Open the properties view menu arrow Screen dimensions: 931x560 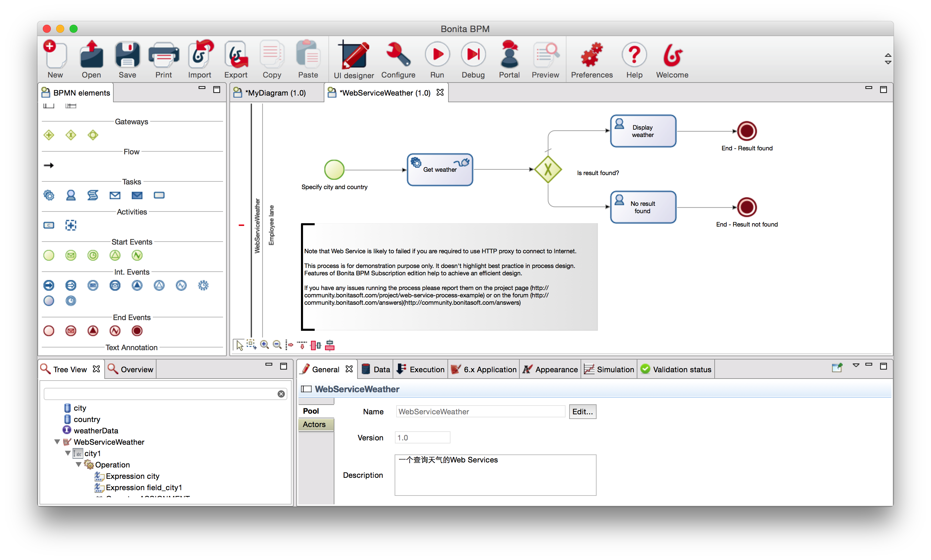point(856,365)
